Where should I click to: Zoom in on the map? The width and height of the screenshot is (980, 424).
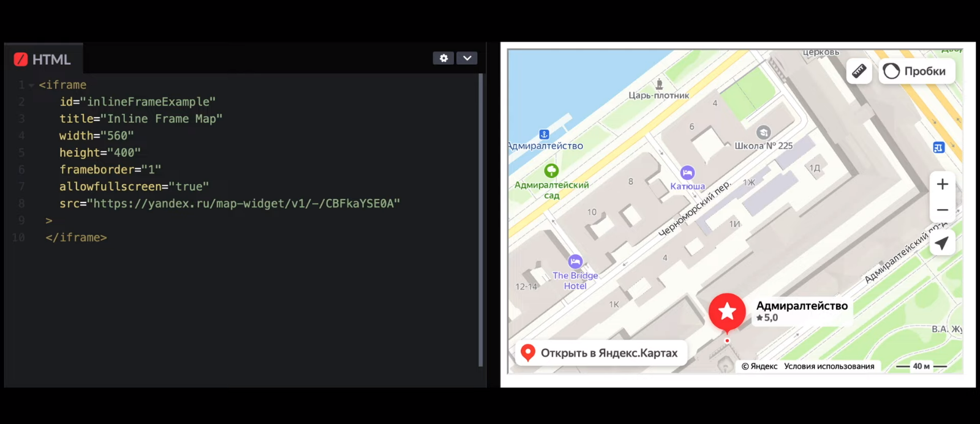[943, 184]
